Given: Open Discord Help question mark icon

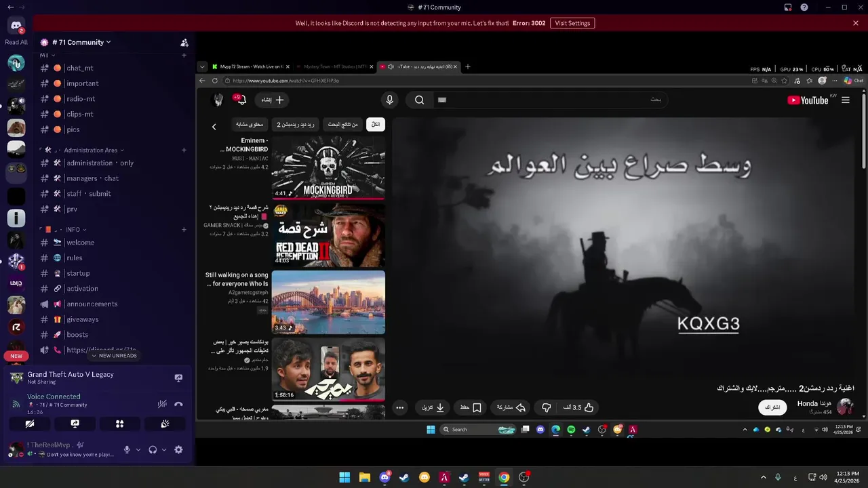Looking at the screenshot, I should coord(804,7).
